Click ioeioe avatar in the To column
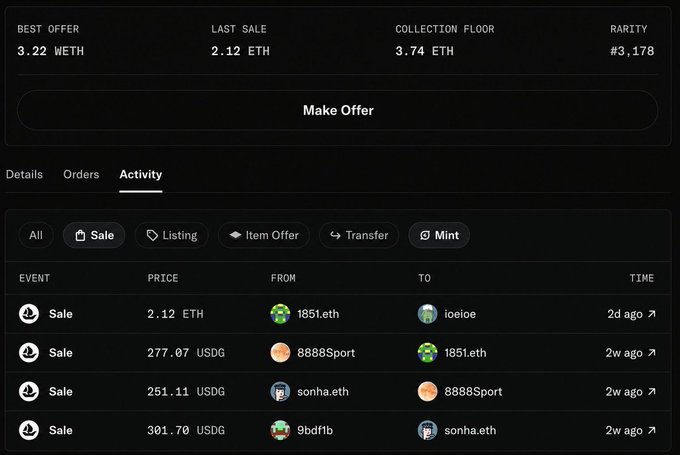 pyautogui.click(x=428, y=314)
